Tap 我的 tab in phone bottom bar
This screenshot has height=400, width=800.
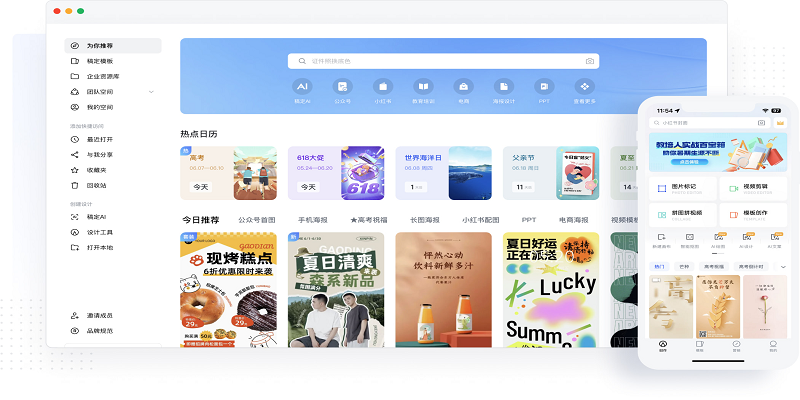coord(773,347)
